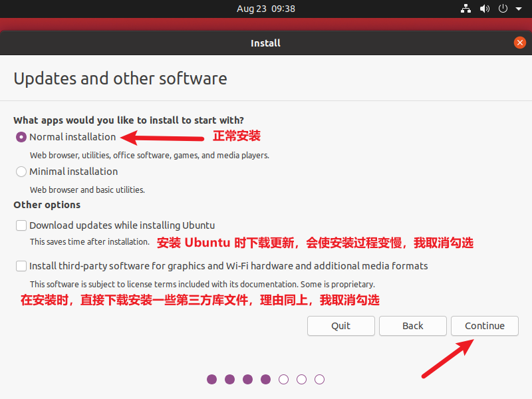Click the license terms description text
Screen dimensions: 532x399
point(202,285)
